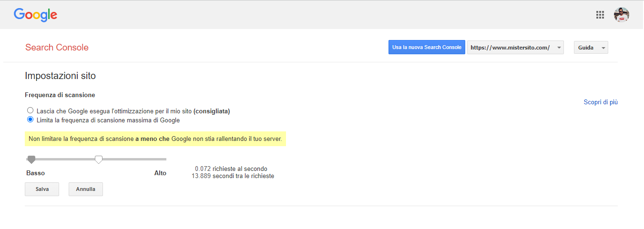Click the Annulla button
Image resolution: width=644 pixels, height=229 pixels.
pos(86,189)
